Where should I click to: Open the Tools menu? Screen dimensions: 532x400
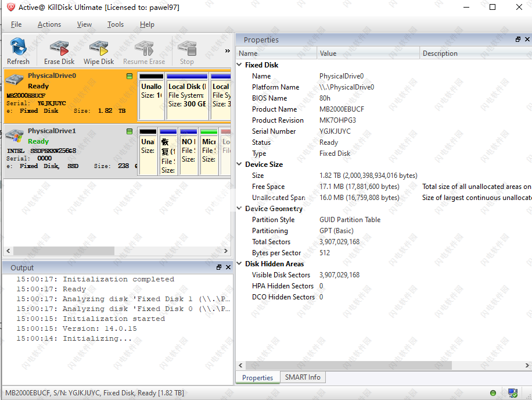[116, 24]
